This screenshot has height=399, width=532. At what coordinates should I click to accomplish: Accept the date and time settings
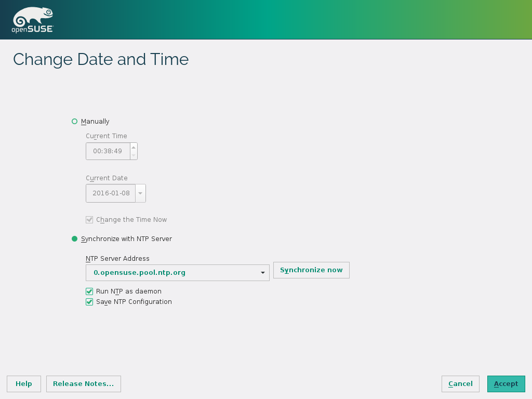(x=506, y=384)
